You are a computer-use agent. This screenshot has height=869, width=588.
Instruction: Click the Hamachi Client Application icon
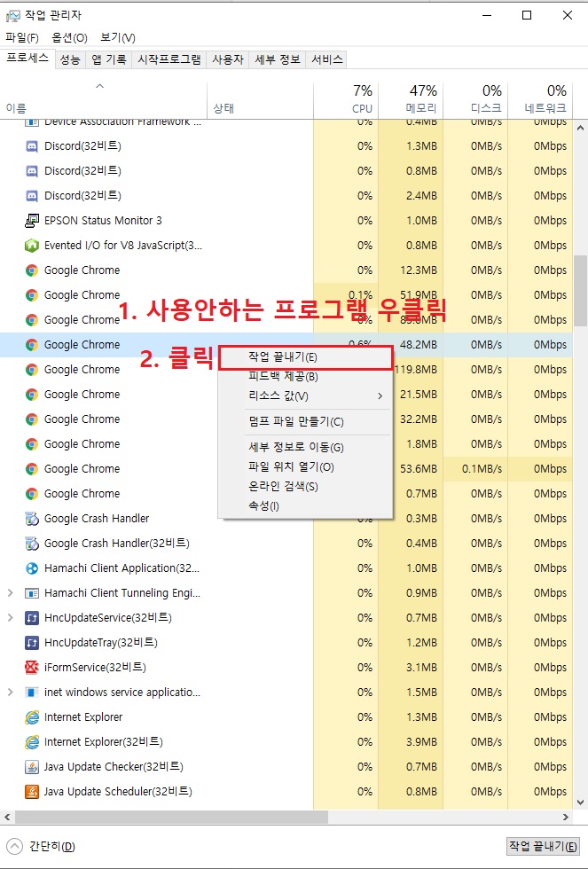pos(32,568)
